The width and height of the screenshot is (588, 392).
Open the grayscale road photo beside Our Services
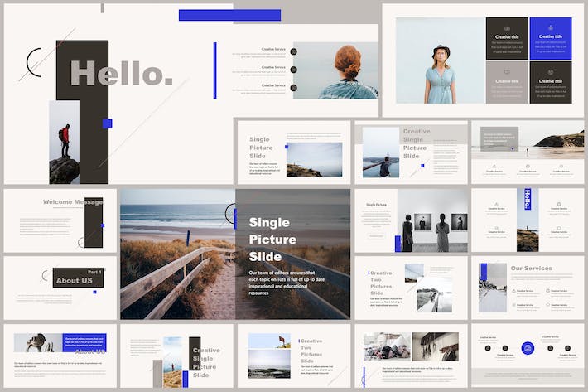(x=493, y=288)
